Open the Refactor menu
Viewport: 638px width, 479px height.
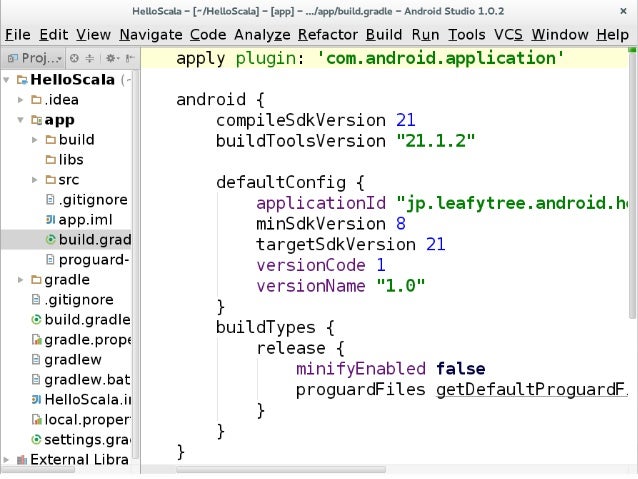pos(328,35)
